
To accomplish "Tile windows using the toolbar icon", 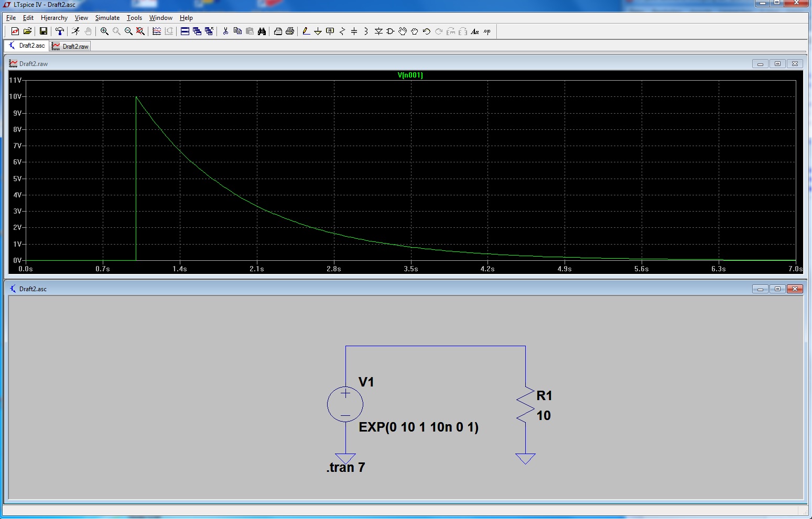I will tap(185, 31).
